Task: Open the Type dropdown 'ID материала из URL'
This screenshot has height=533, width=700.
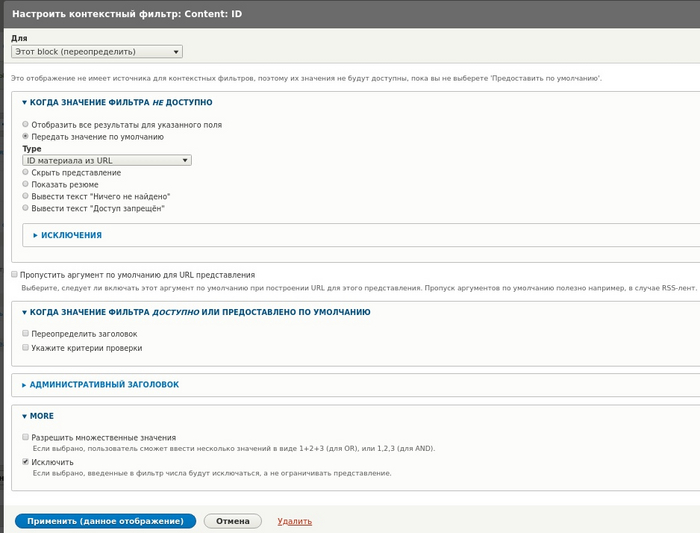Action: [x=106, y=159]
